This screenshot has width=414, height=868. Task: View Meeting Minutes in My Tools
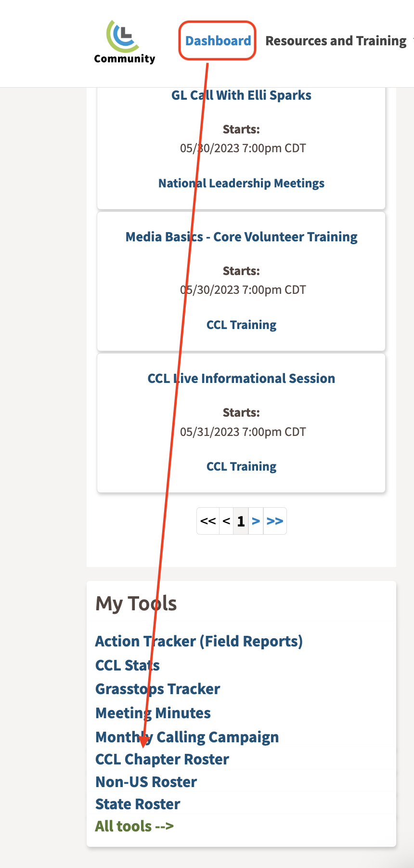(x=153, y=713)
